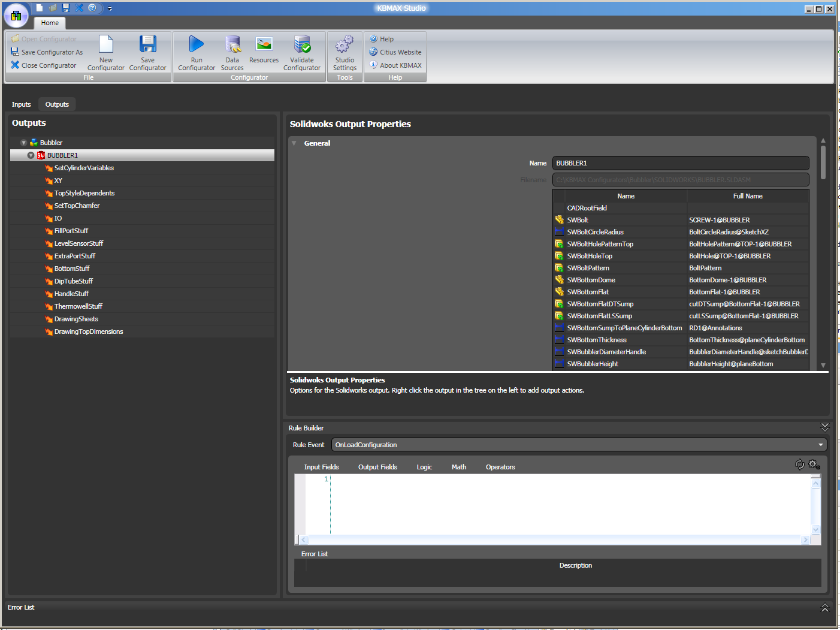Viewport: 840px width, 630px height.
Task: Open the Rule Event dropdown
Action: 820,445
